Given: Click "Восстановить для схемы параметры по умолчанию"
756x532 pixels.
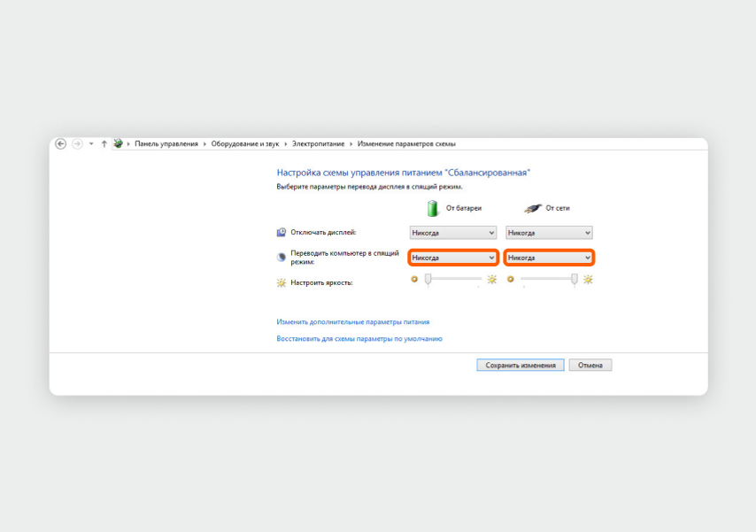Looking at the screenshot, I should 359,339.
